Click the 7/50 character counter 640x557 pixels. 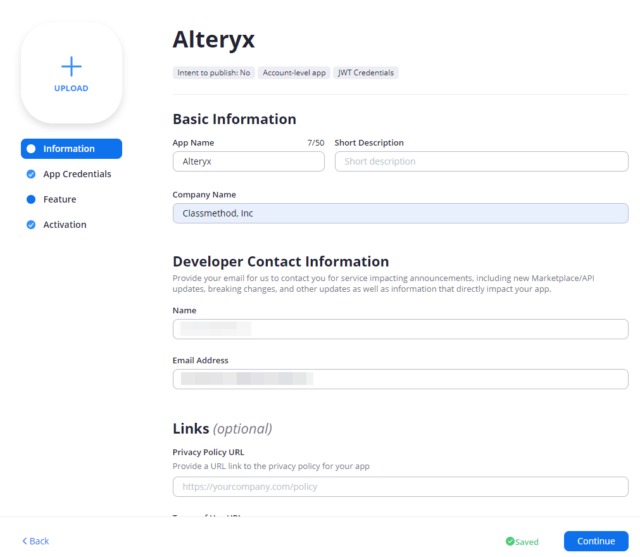point(316,143)
